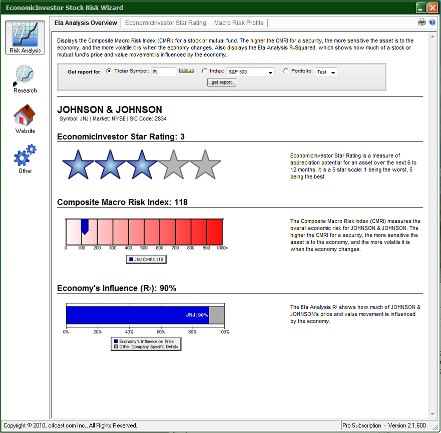This screenshot has width=441, height=433.
Task: Switch to EconomicInvestor Star Rating tab
Action: [x=165, y=23]
